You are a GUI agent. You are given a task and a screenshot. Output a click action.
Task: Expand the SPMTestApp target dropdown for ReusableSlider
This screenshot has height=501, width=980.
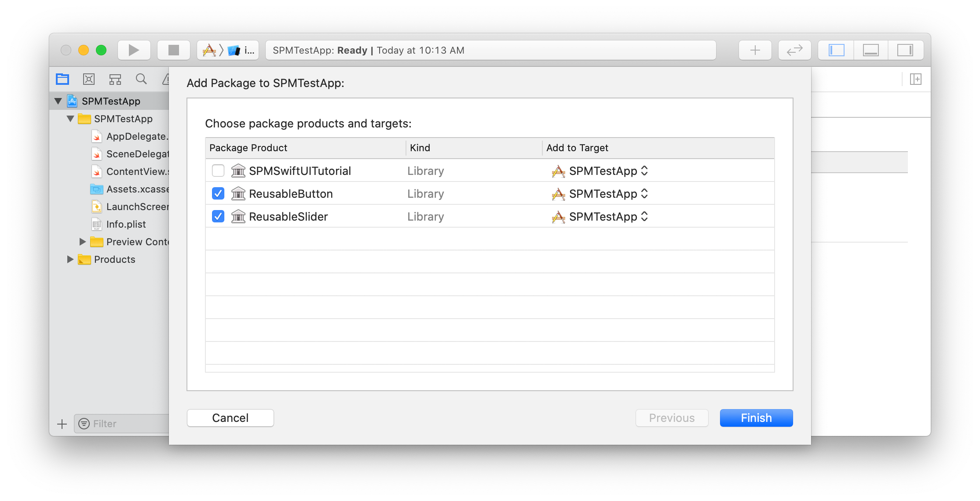(645, 217)
